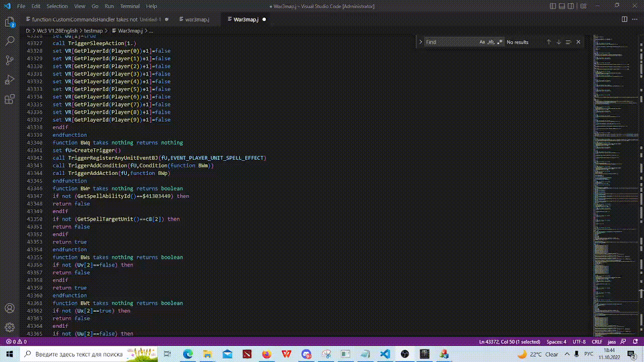Select jass language mode in status bar

612,342
